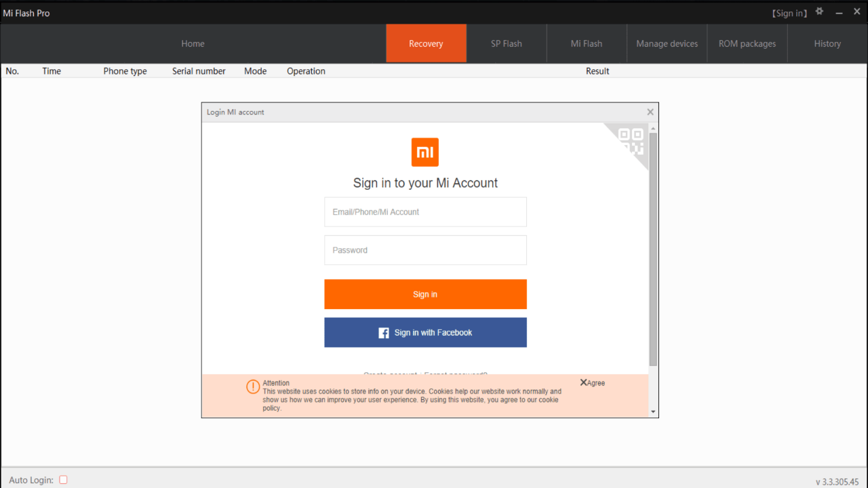
Task: Switch to QR code login icon
Action: click(631, 141)
